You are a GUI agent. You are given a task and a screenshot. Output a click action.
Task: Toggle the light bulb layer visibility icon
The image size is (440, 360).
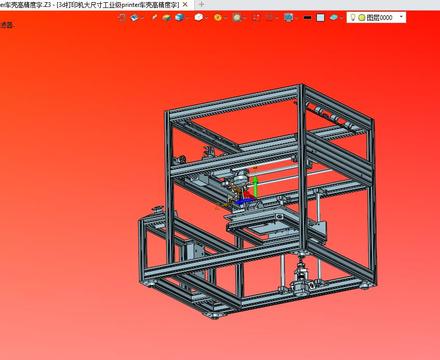(353, 17)
